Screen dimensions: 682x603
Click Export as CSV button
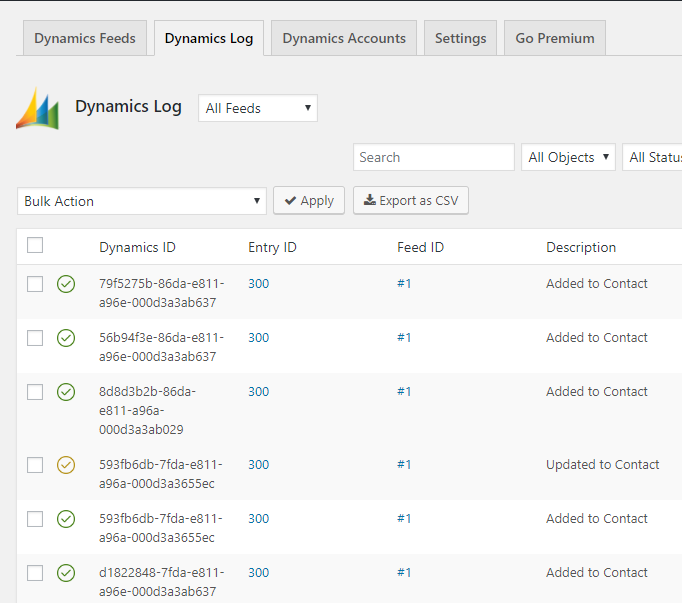(x=411, y=201)
